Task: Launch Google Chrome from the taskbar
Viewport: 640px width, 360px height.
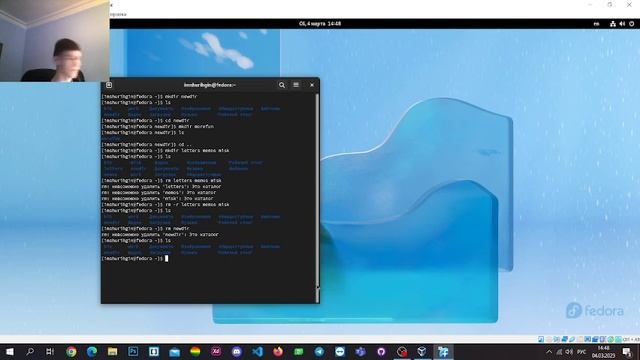Action: tap(71, 351)
